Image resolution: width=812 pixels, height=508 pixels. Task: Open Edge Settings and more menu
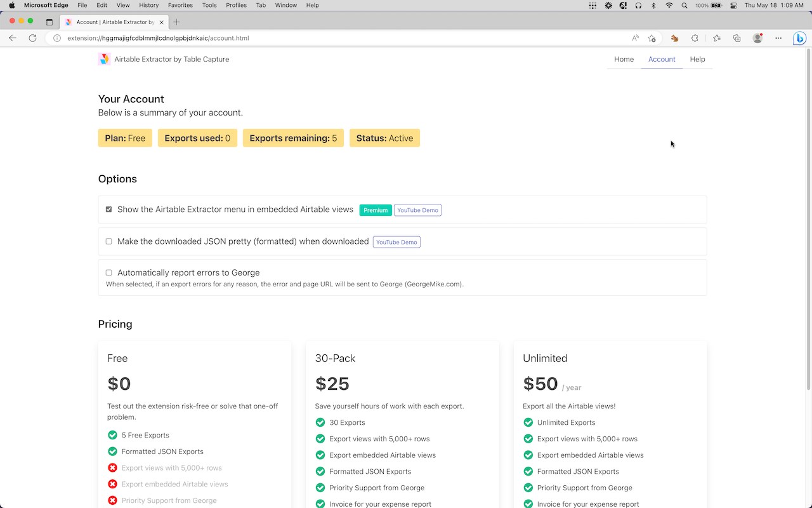779,38
